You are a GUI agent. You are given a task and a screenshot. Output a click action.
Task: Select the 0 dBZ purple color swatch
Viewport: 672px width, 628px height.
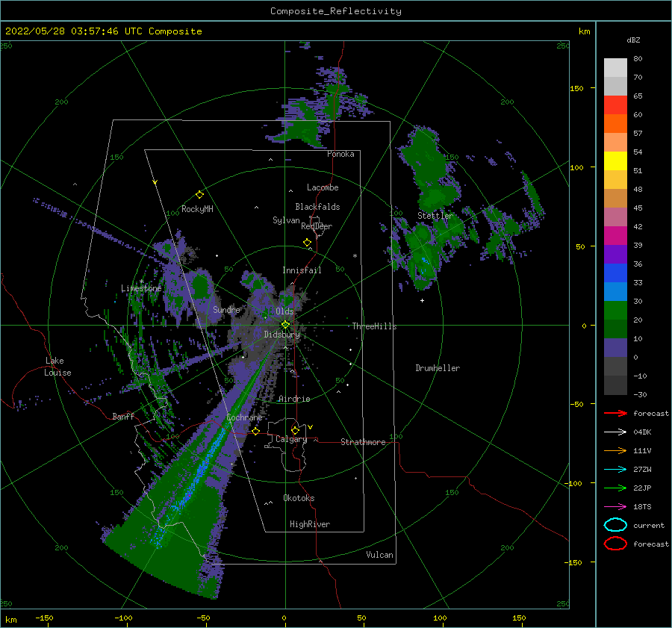pos(615,347)
